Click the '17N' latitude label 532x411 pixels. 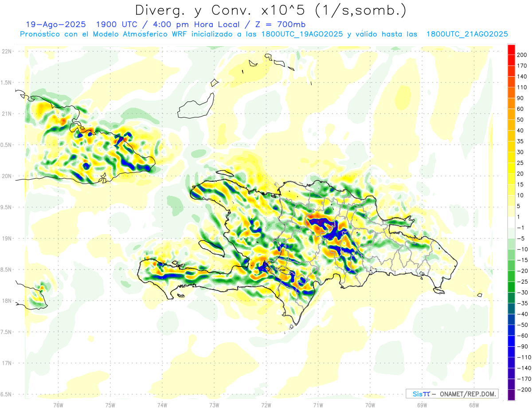[7, 363]
